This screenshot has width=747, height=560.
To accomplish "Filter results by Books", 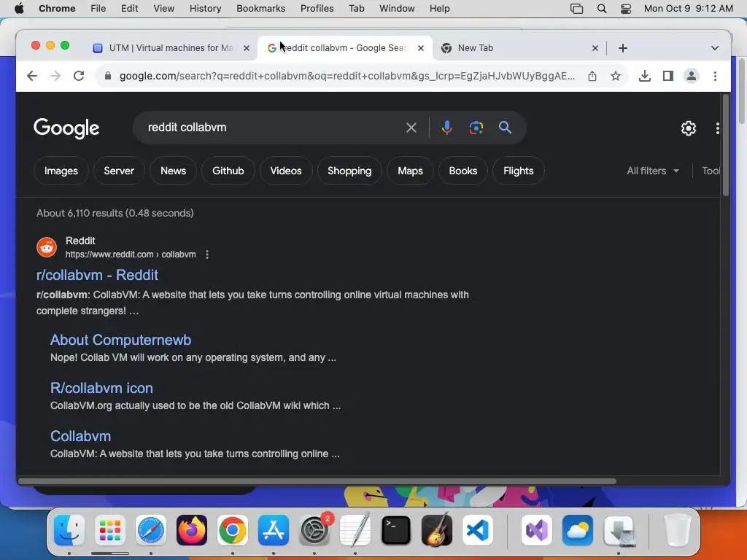I will (462, 171).
